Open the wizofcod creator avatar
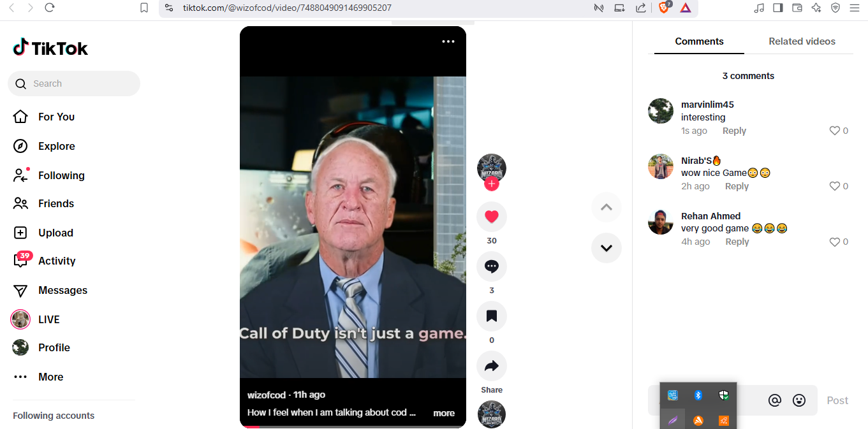868x429 pixels. (491, 168)
